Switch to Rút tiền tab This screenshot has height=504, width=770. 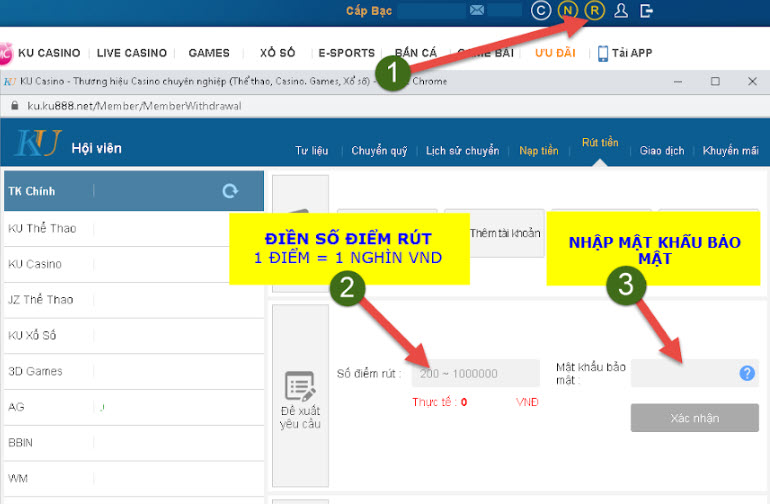[x=600, y=142]
